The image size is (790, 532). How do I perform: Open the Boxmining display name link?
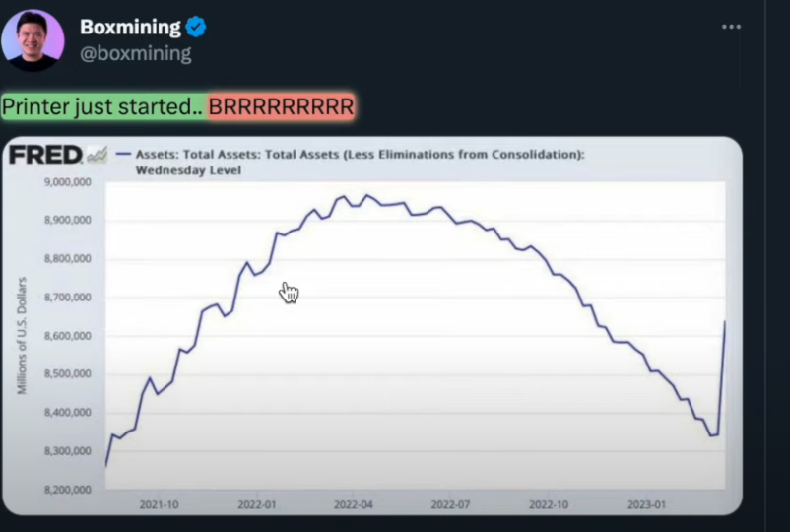point(130,28)
